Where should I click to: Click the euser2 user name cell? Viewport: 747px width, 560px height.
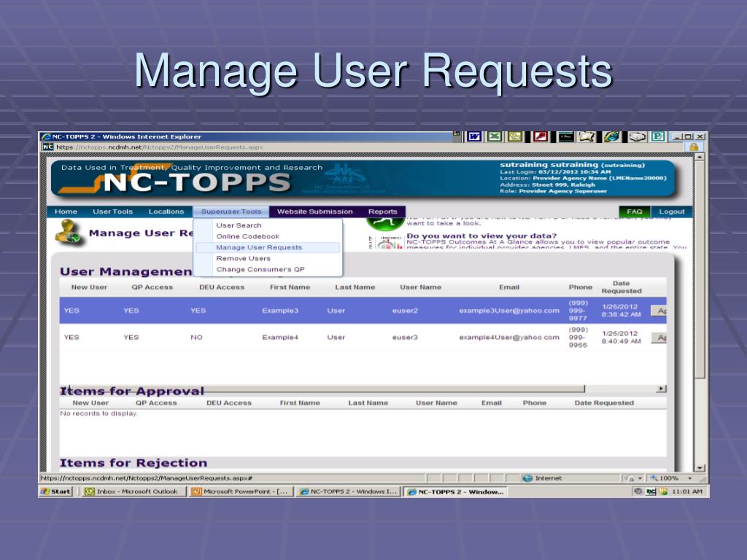pyautogui.click(x=405, y=311)
